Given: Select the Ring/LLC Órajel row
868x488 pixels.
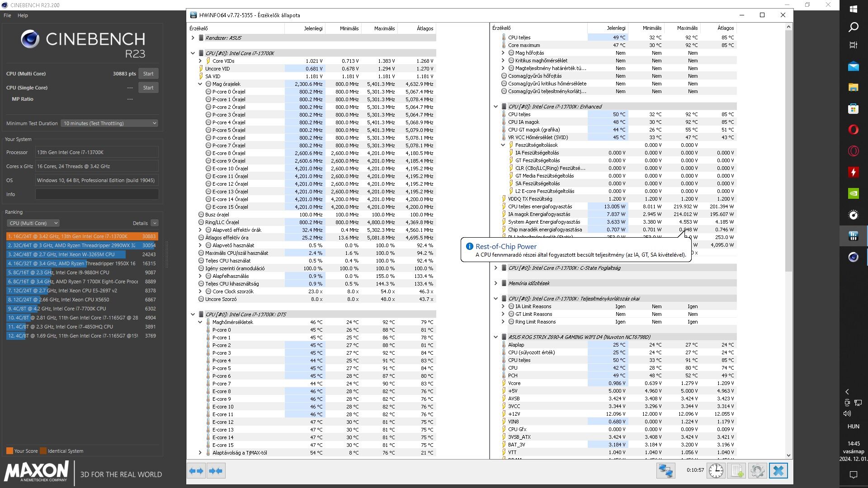Looking at the screenshot, I should pyautogui.click(x=312, y=222).
